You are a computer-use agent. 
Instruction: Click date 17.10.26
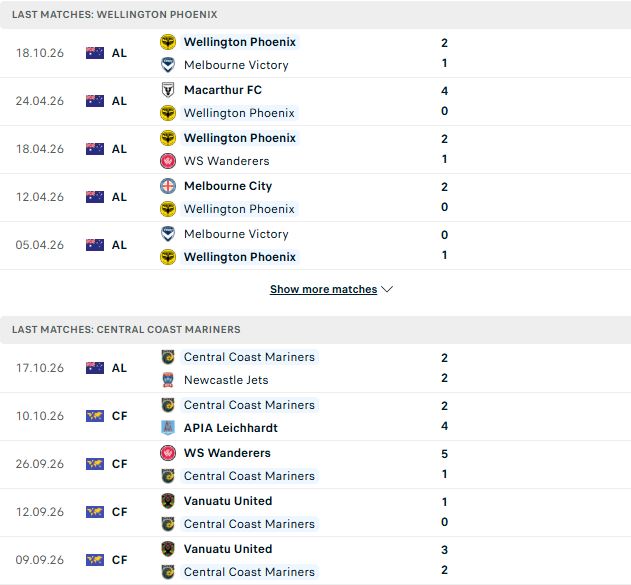[40, 368]
